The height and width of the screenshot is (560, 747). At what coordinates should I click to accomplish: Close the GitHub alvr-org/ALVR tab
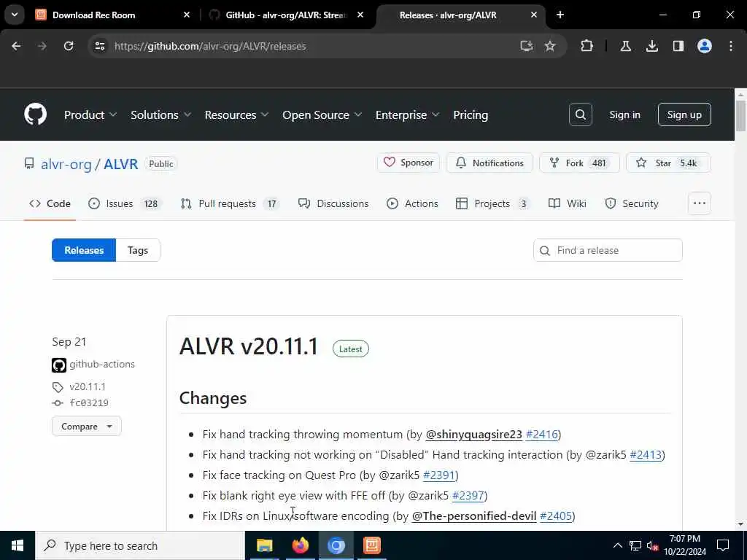click(360, 15)
